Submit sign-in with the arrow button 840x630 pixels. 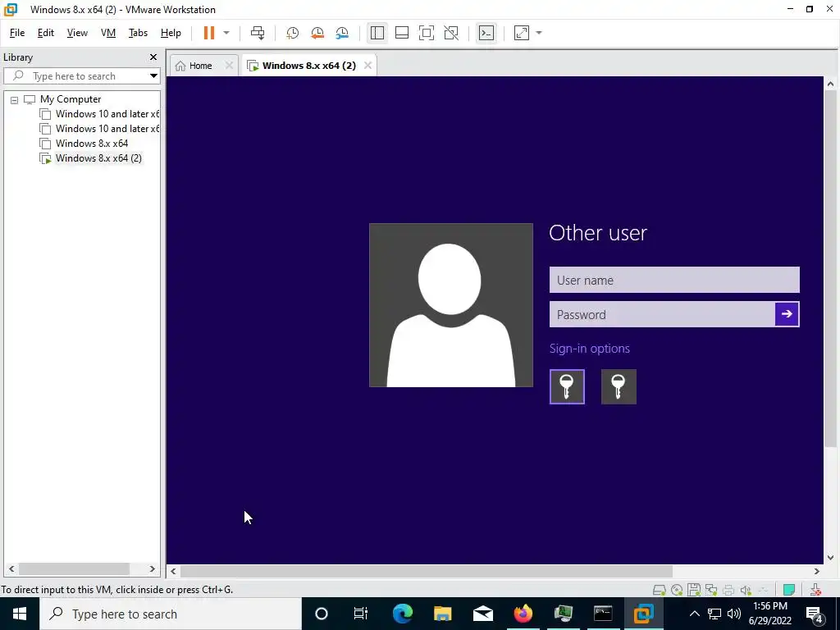tap(787, 314)
